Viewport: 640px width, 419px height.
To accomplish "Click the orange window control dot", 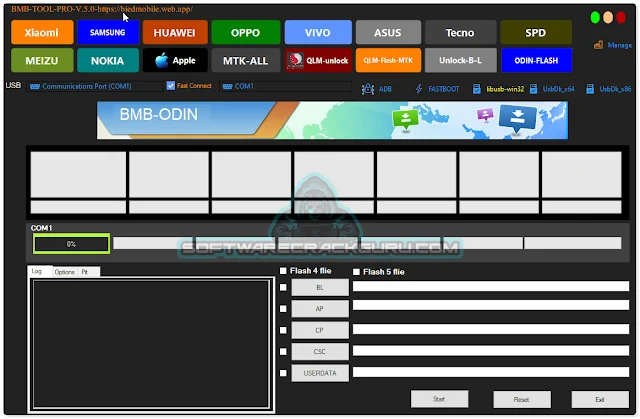I will [x=608, y=18].
